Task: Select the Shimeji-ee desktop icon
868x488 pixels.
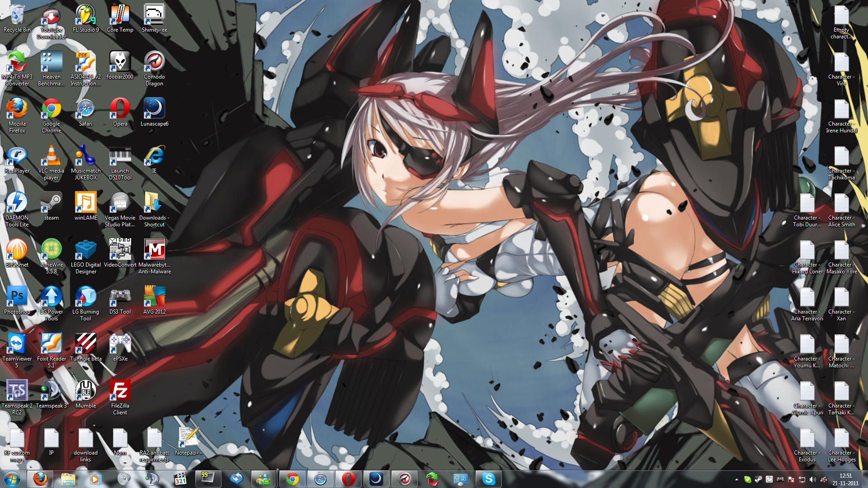Action: (155, 19)
